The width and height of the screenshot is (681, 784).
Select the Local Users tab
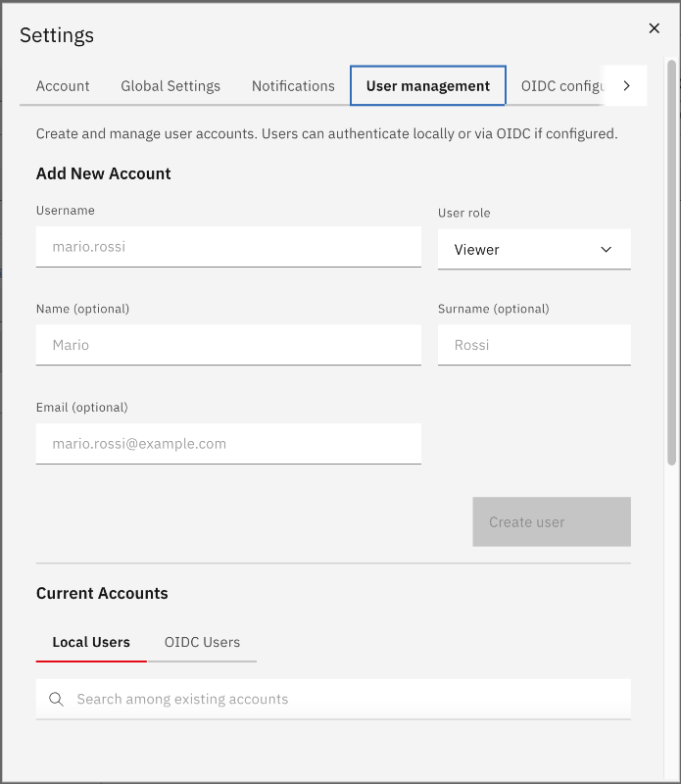coord(91,643)
